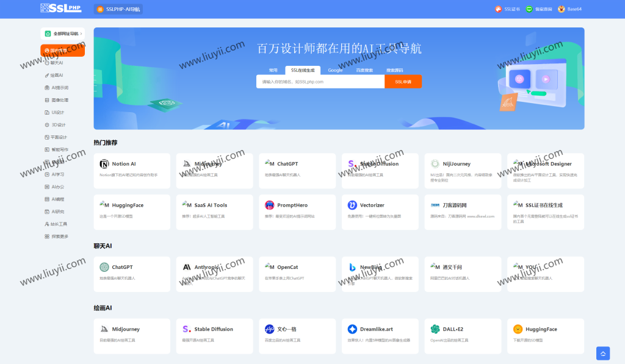Screen dimensions: 625x364
Task: Expand the 全部网址导航 dropdown chevron
Action: pyautogui.click(x=81, y=34)
